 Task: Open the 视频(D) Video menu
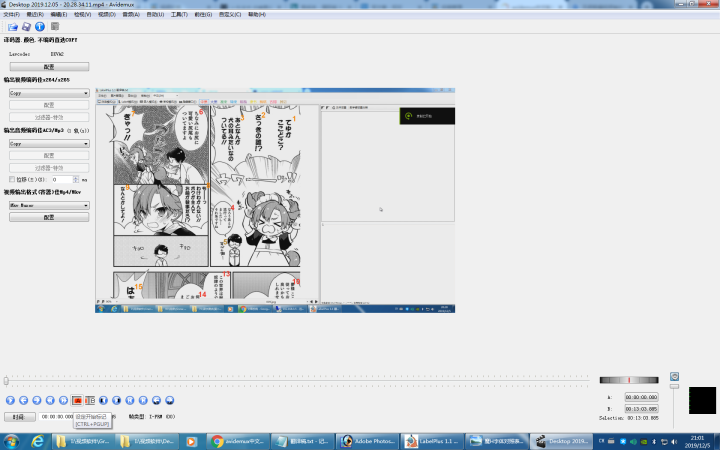[107, 15]
